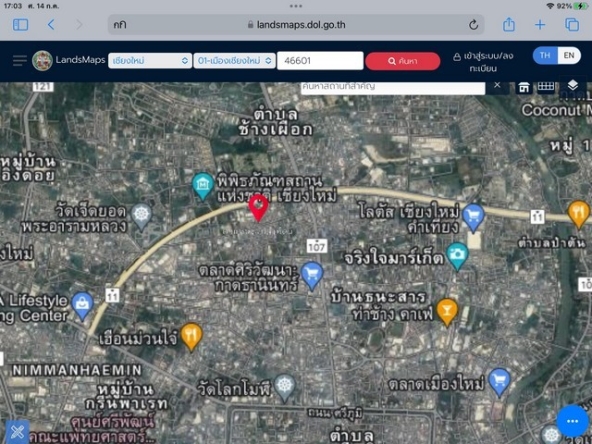Open a new tab with plus icon
Viewport: 592px width, 444px height.
pos(540,25)
